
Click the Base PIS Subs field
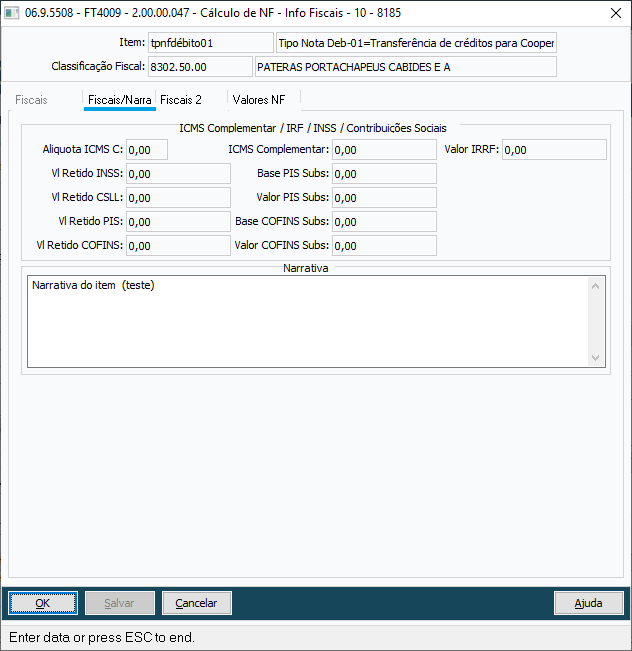coord(384,174)
